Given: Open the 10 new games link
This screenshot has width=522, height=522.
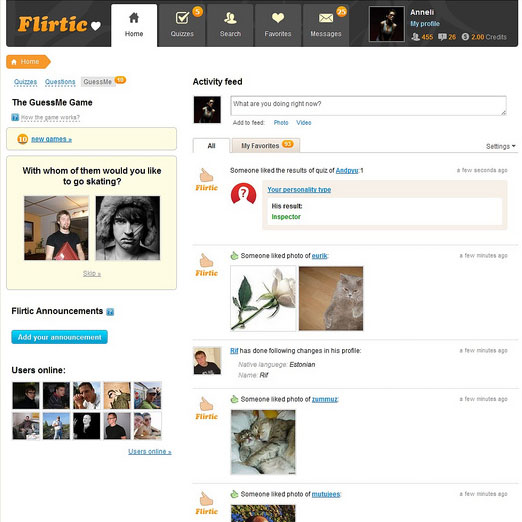Looking at the screenshot, I should [x=51, y=139].
